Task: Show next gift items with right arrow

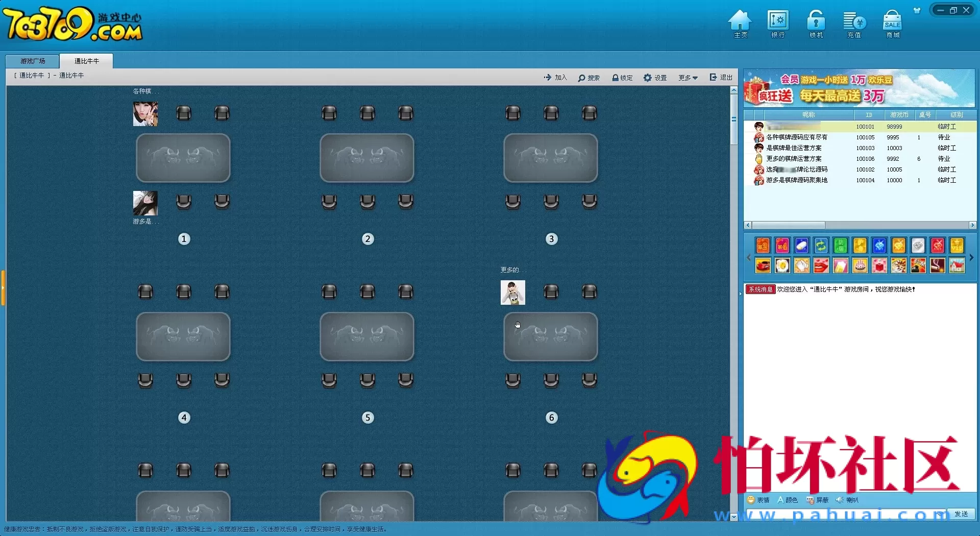Action: (971, 257)
